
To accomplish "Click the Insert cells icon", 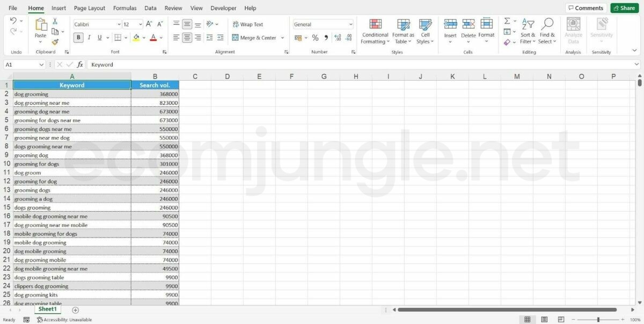I will coord(450,24).
